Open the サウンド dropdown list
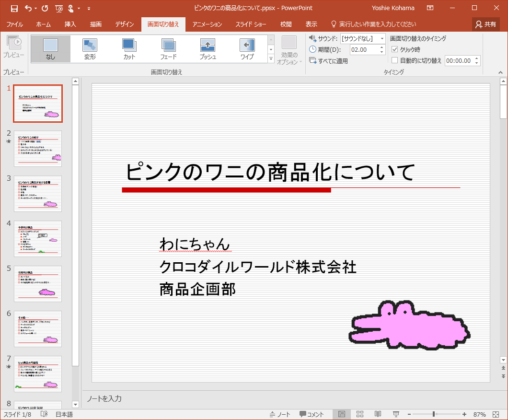 click(x=381, y=38)
